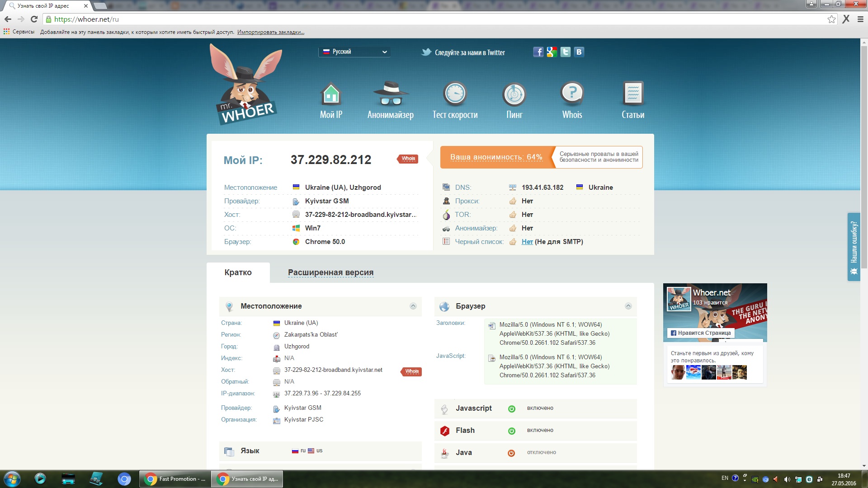Click the Анонимайзер menu label
Screen dimensions: 868x488
(391, 115)
